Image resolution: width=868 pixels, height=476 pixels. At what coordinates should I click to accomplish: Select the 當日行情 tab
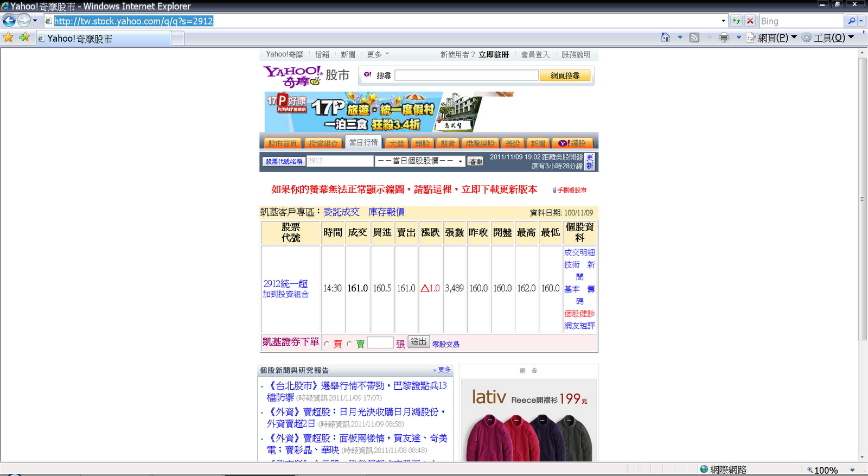pos(363,142)
